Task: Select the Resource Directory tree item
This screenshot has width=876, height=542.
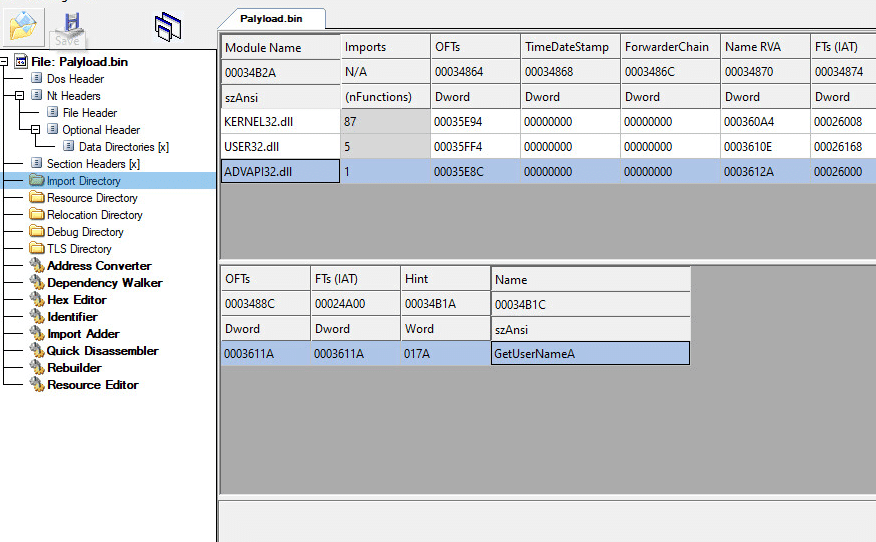Action: pyautogui.click(x=92, y=198)
